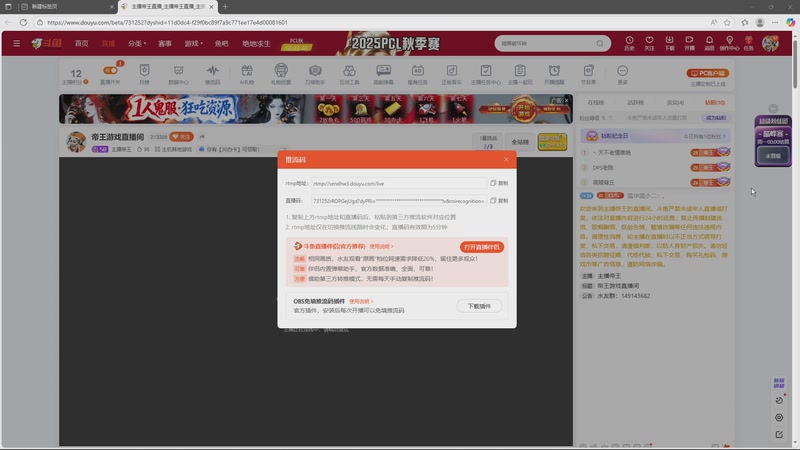Reload the browser page

[x=23, y=22]
